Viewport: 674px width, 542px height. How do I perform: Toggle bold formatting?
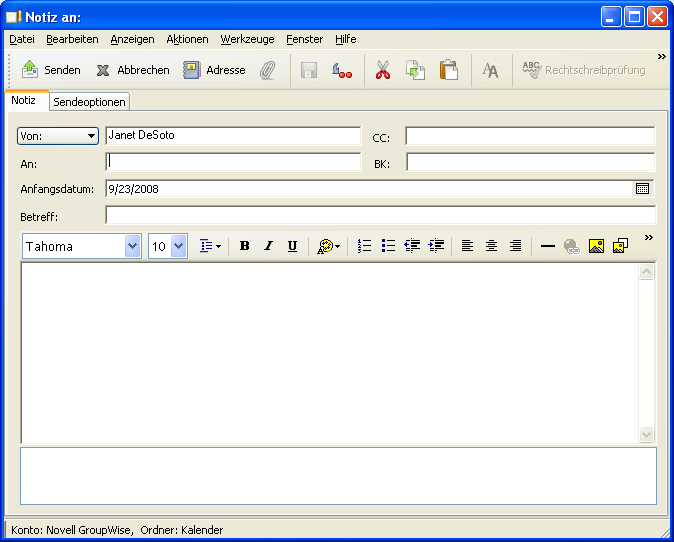(x=244, y=246)
